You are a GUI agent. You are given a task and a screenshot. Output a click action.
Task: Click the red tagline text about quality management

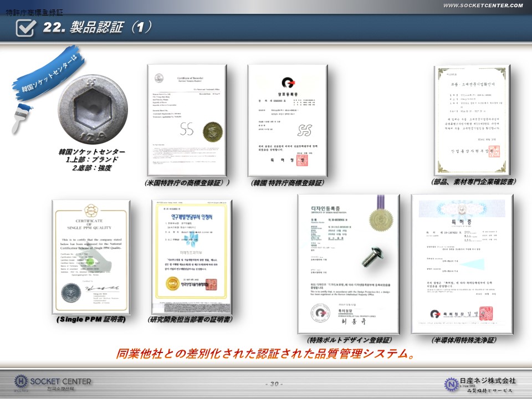(x=266, y=354)
